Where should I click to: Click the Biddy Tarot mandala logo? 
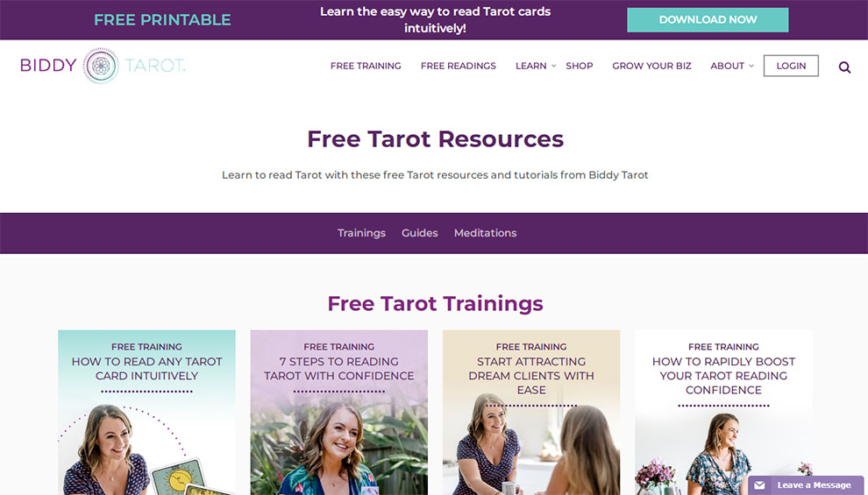[x=101, y=66]
